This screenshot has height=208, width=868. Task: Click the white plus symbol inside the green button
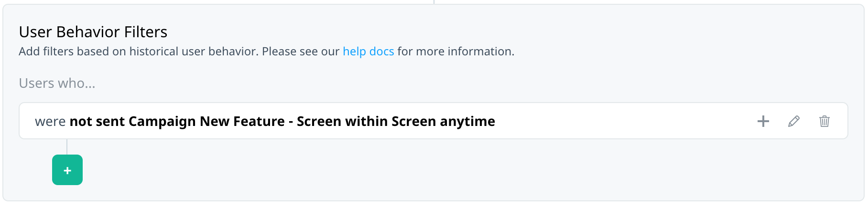67,170
